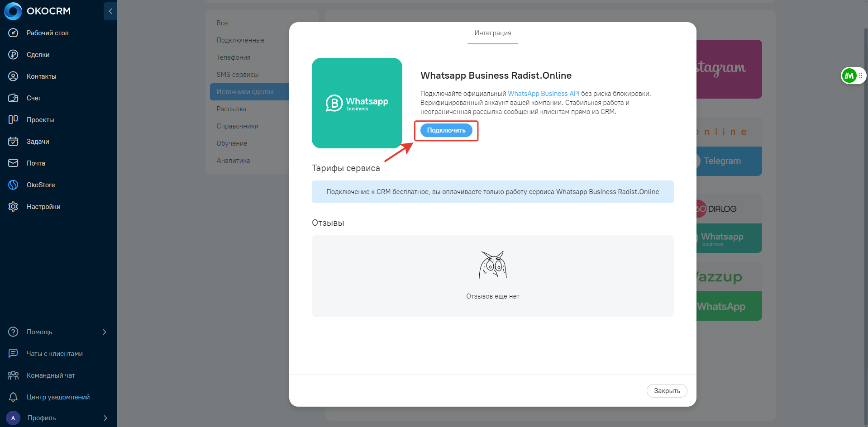Follow the WhatsApp Business API link
868x427 pixels.
[x=544, y=94]
